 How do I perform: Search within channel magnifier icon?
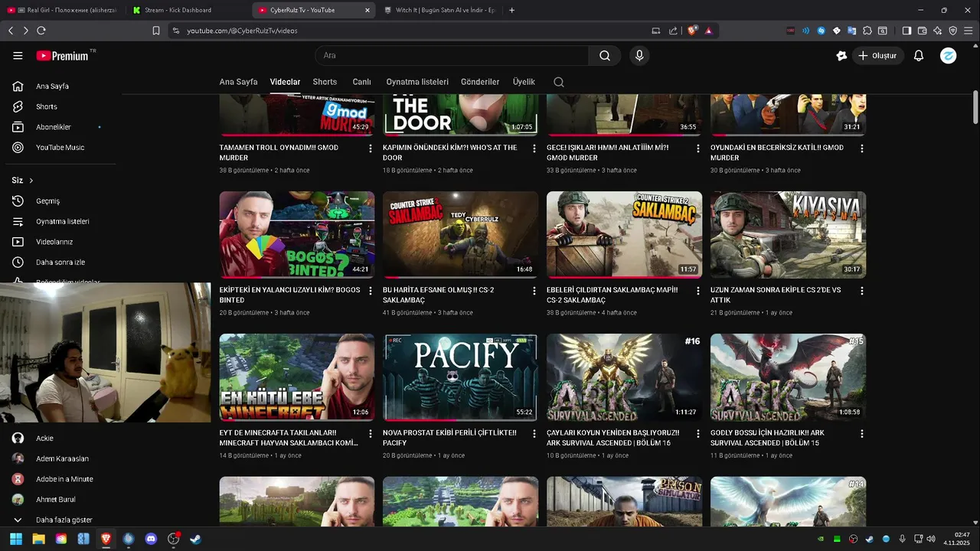tap(559, 82)
